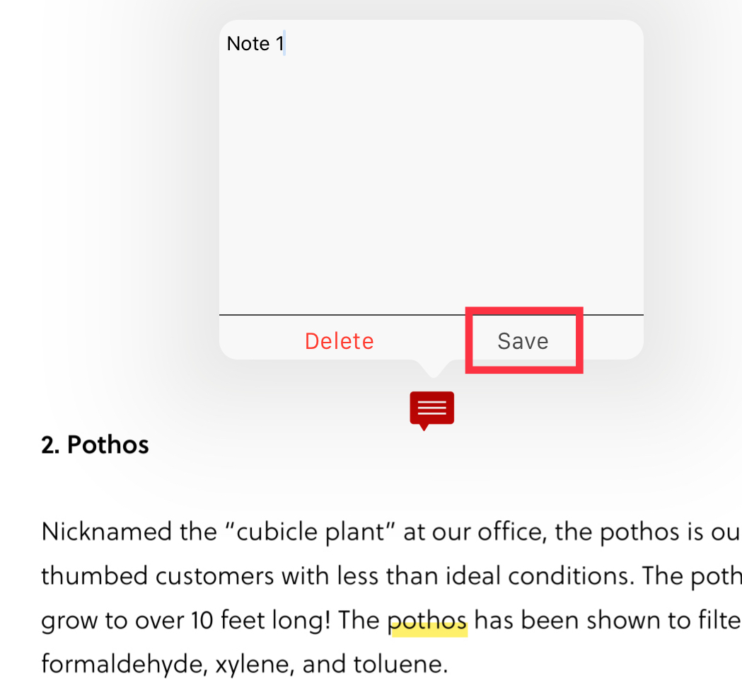This screenshot has height=700, width=742.
Task: Save the note
Action: coord(523,341)
